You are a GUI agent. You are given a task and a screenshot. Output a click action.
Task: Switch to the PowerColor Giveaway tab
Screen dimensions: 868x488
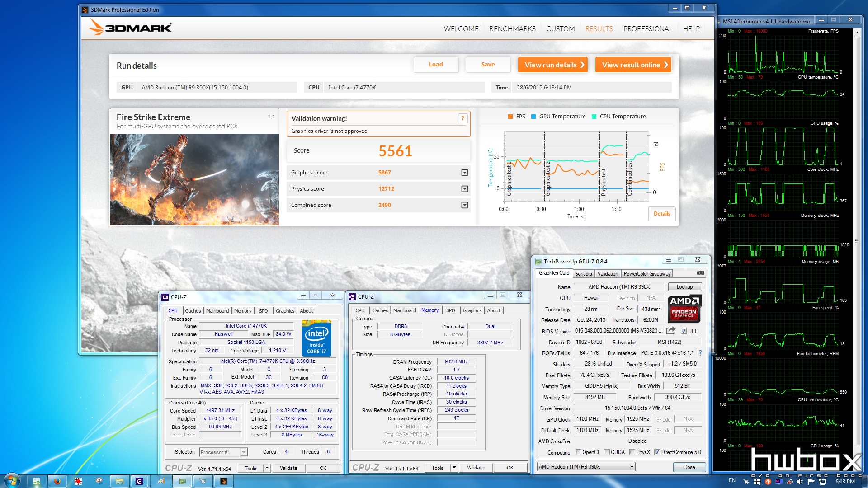(x=647, y=274)
